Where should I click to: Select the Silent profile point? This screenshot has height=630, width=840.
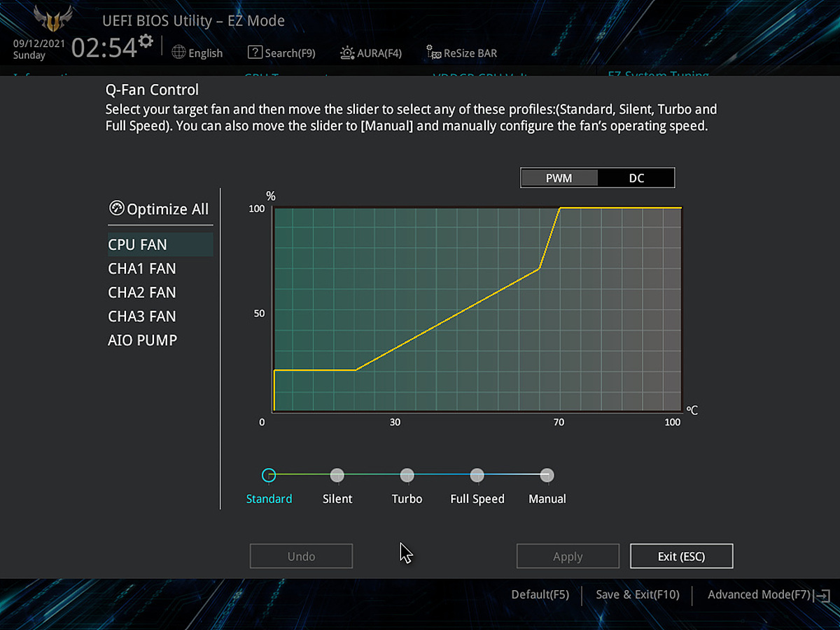[x=337, y=475]
